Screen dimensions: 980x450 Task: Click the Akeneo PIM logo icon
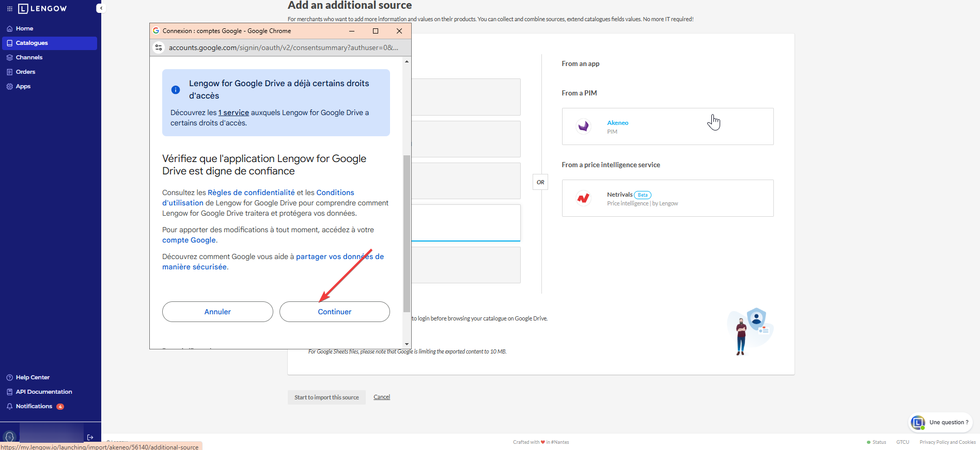(x=583, y=126)
